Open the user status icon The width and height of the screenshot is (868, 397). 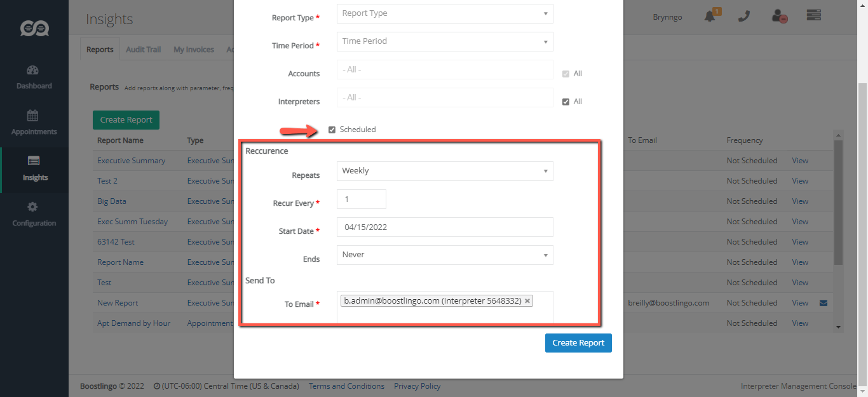coord(780,17)
